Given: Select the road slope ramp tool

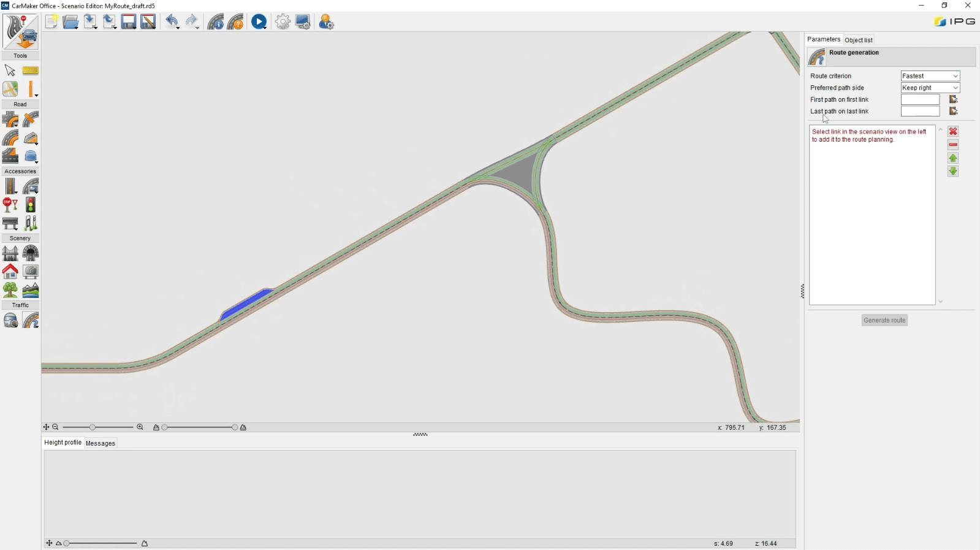Looking at the screenshot, I should tap(31, 138).
